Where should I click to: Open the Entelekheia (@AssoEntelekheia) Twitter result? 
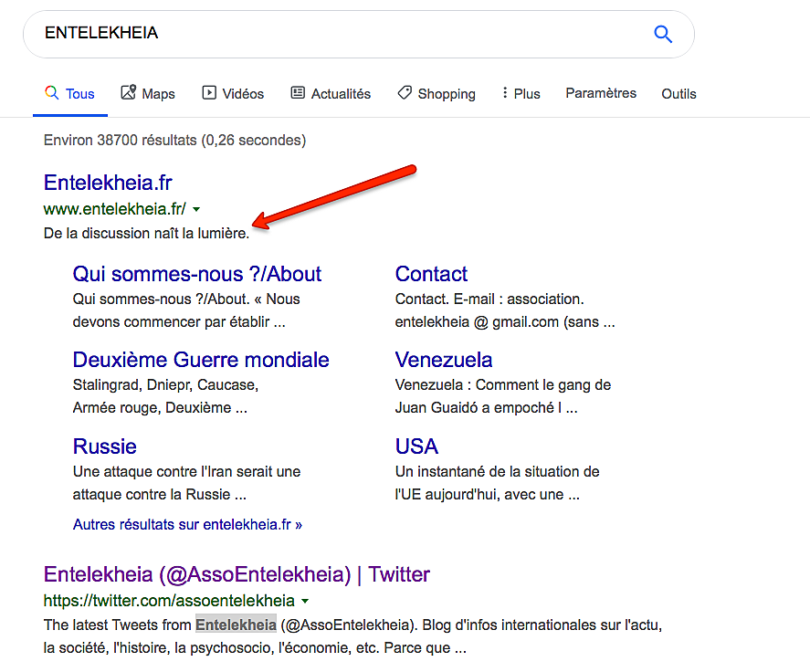pyautogui.click(x=237, y=574)
